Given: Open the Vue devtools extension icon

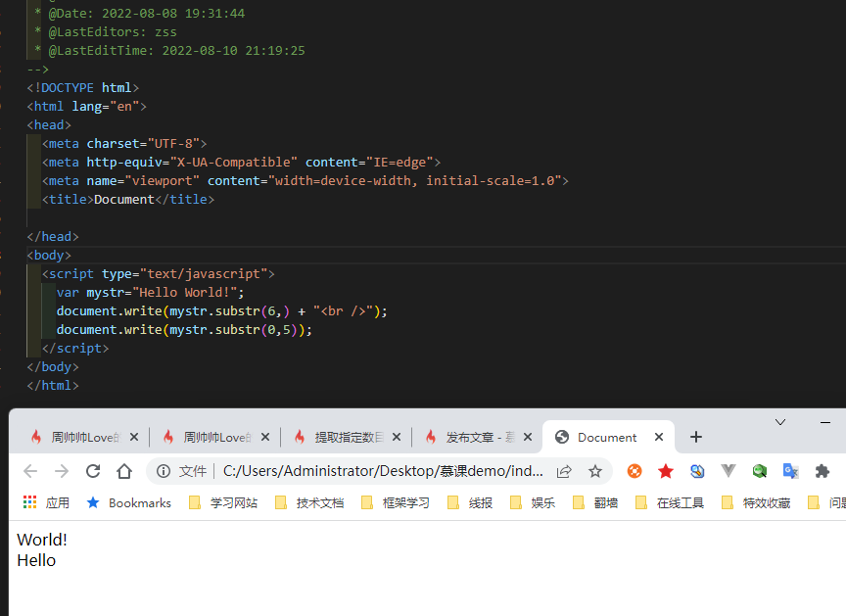Looking at the screenshot, I should pyautogui.click(x=728, y=471).
